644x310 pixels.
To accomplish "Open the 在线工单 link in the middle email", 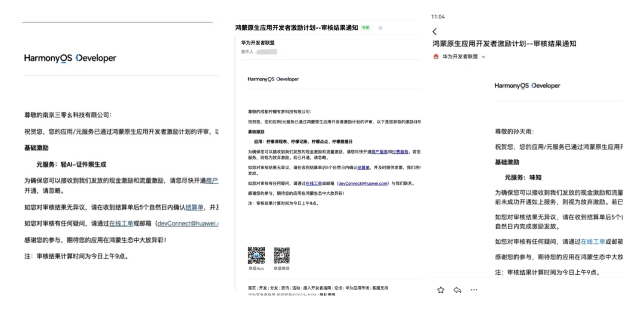I will [x=314, y=184].
